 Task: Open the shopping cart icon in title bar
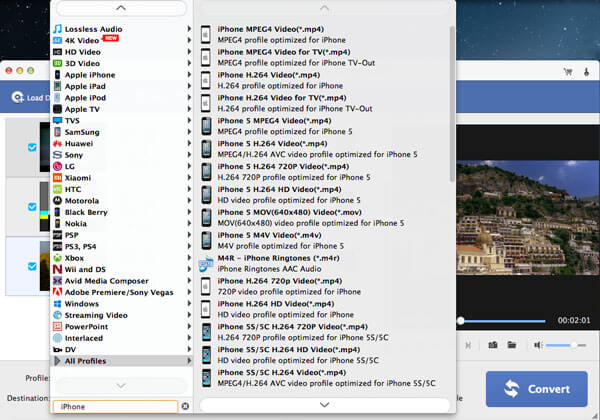tap(568, 72)
